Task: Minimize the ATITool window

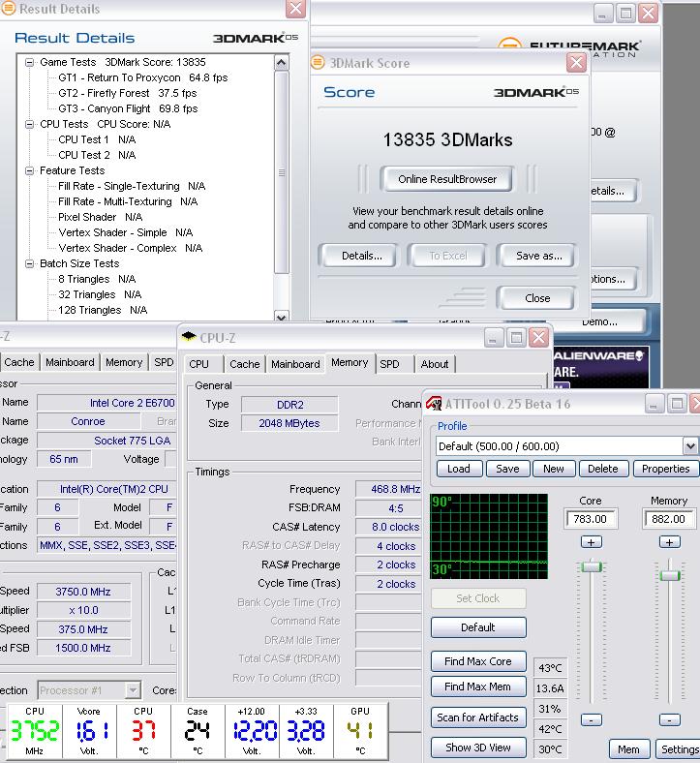Action: pos(654,404)
